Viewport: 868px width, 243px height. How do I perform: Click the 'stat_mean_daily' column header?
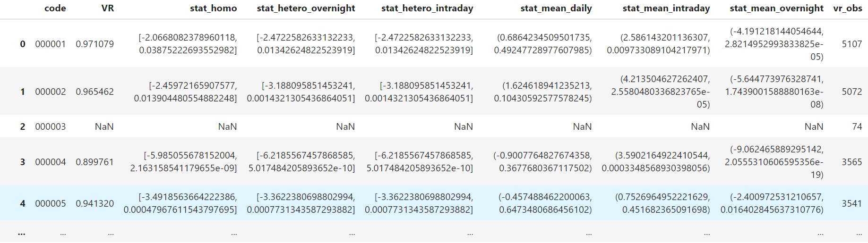point(556,8)
